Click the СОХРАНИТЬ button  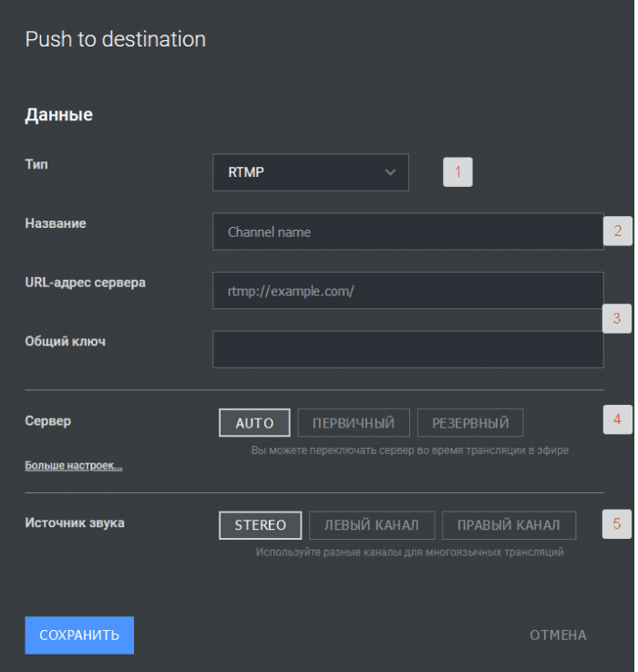tap(79, 636)
